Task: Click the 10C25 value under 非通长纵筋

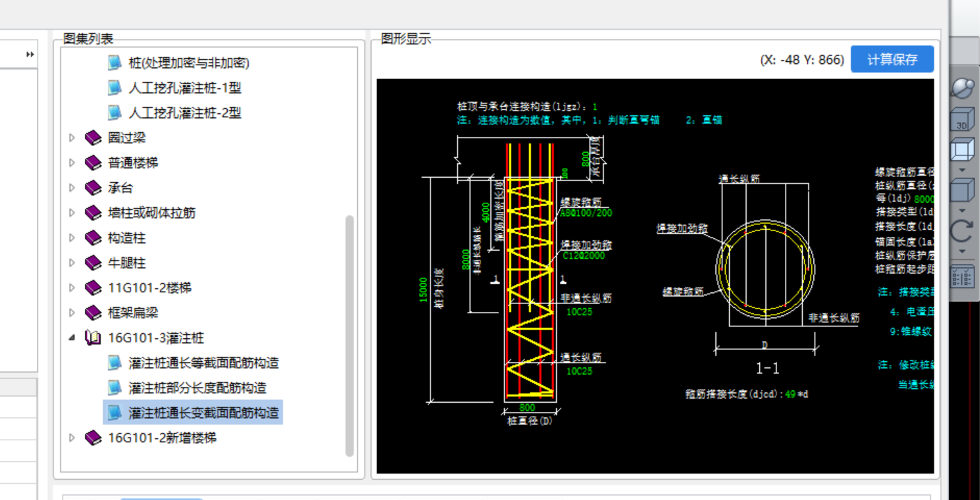Action: 579,312
